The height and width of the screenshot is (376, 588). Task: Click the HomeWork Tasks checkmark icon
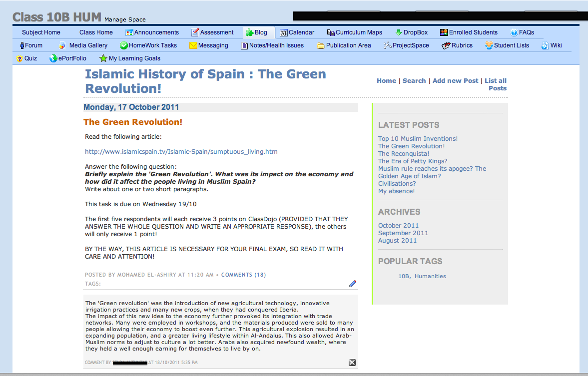(124, 45)
